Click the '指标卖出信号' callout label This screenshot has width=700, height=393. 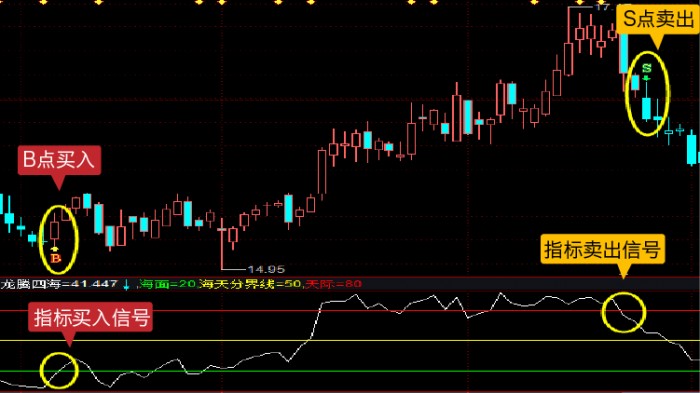tap(602, 249)
